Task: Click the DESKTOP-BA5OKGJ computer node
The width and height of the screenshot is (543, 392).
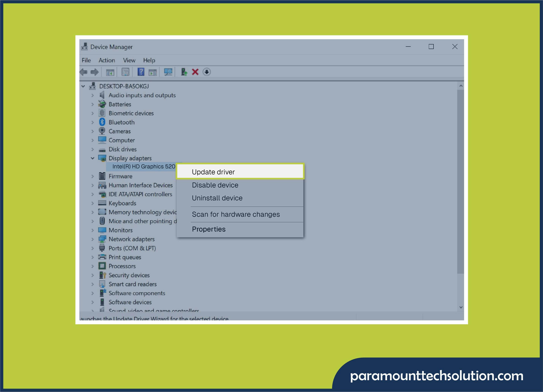Action: (x=124, y=86)
